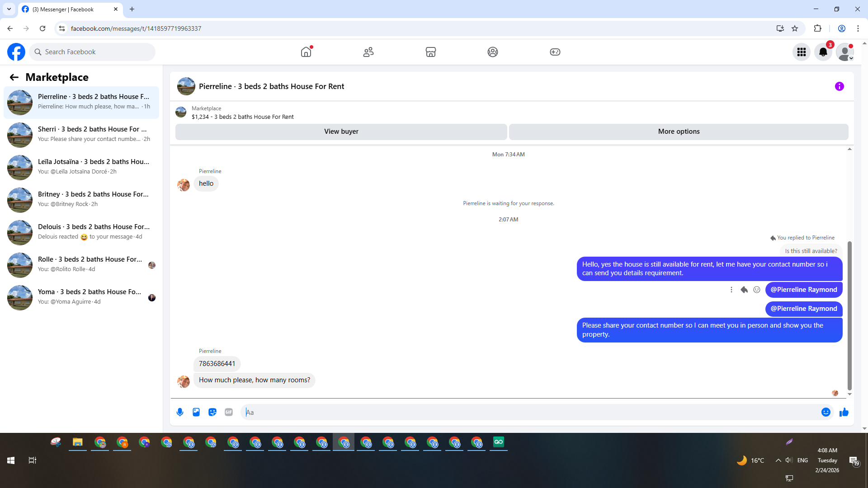Viewport: 868px width, 488px height.
Task: Open the Facebook notifications bell
Action: coord(823,52)
